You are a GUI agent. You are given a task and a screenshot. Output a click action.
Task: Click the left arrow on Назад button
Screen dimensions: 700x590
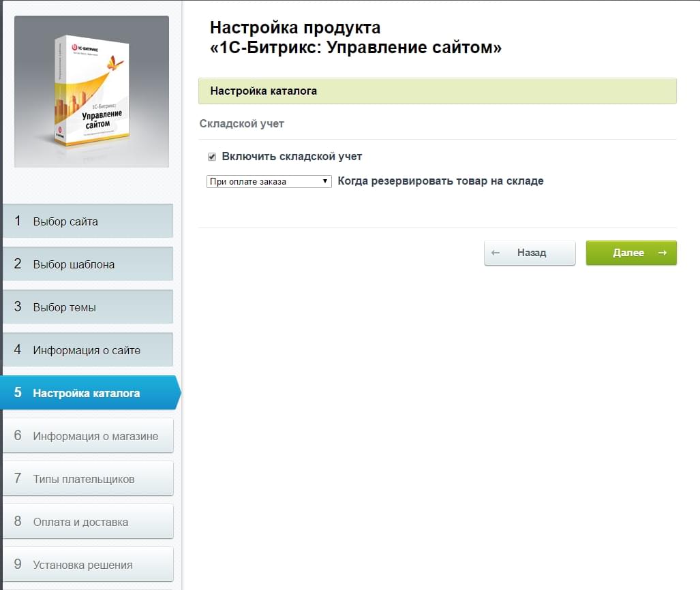click(x=495, y=253)
